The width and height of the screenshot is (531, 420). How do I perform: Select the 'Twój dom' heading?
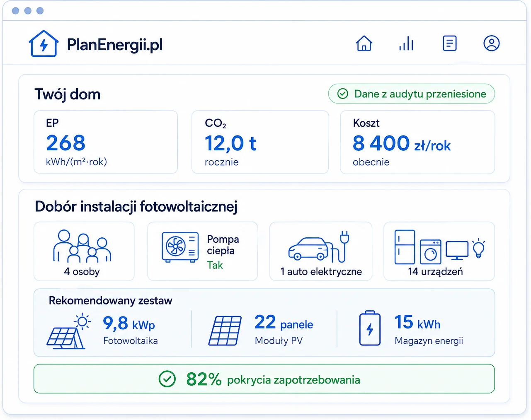pos(68,94)
